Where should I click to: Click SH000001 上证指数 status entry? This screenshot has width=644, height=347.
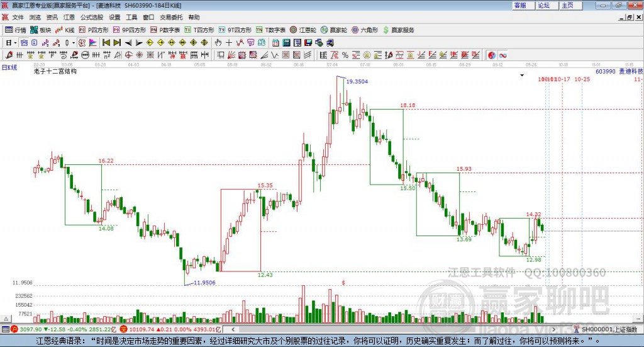607,329
